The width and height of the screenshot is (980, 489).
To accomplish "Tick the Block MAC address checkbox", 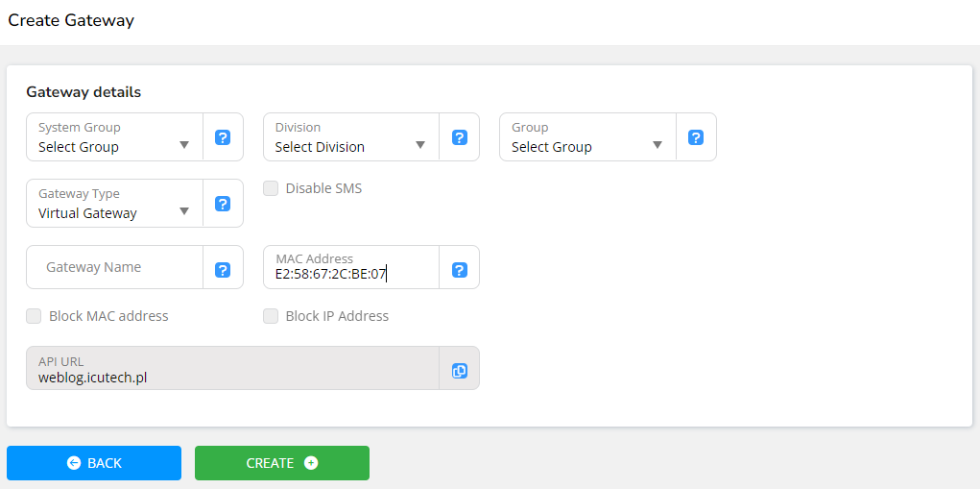I will click(x=34, y=316).
